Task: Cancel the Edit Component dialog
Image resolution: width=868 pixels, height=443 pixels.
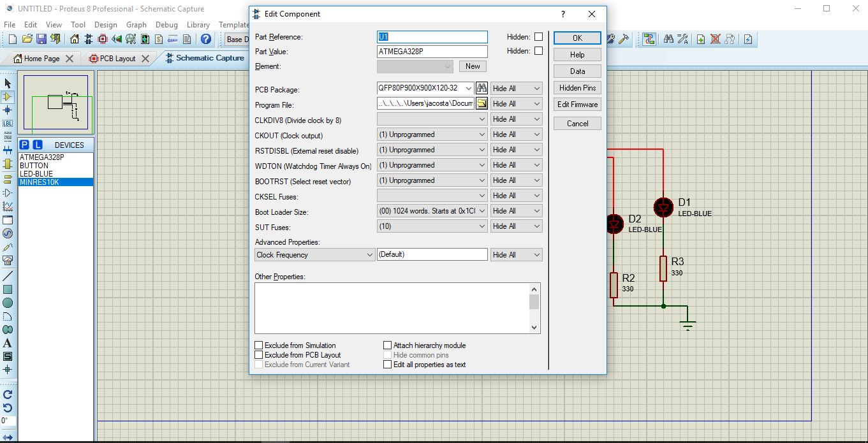Action: (x=577, y=124)
